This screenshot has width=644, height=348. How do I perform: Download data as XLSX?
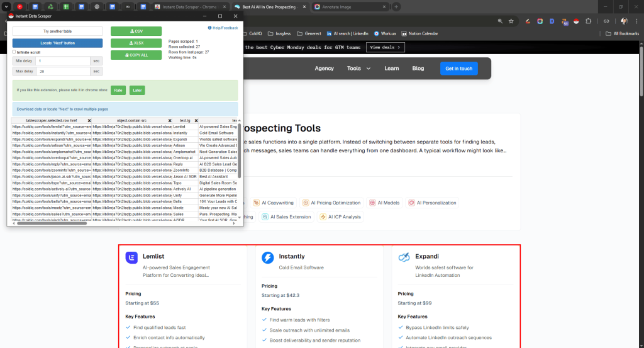[x=136, y=43]
